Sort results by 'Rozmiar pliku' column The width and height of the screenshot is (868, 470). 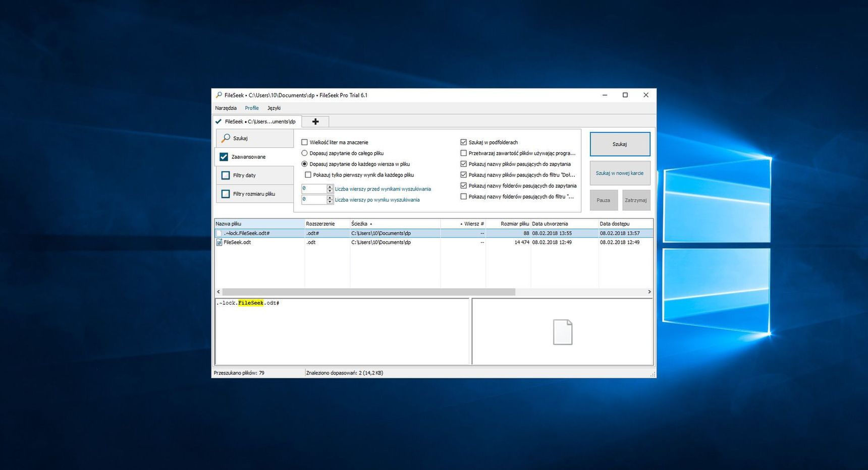click(x=508, y=224)
